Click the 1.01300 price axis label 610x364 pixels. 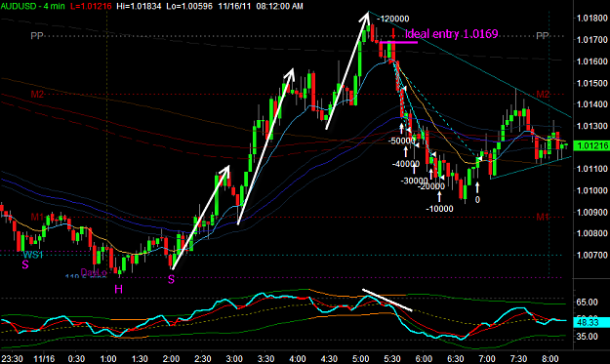[591, 126]
